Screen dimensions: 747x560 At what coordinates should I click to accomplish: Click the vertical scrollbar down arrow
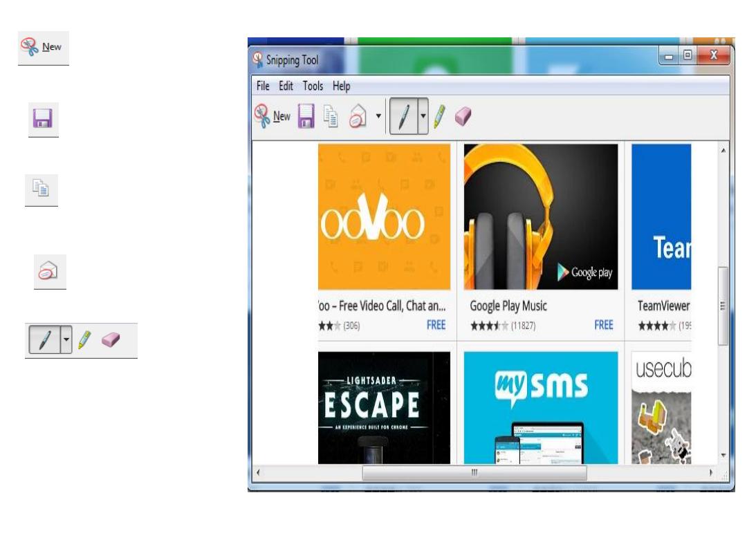723,456
